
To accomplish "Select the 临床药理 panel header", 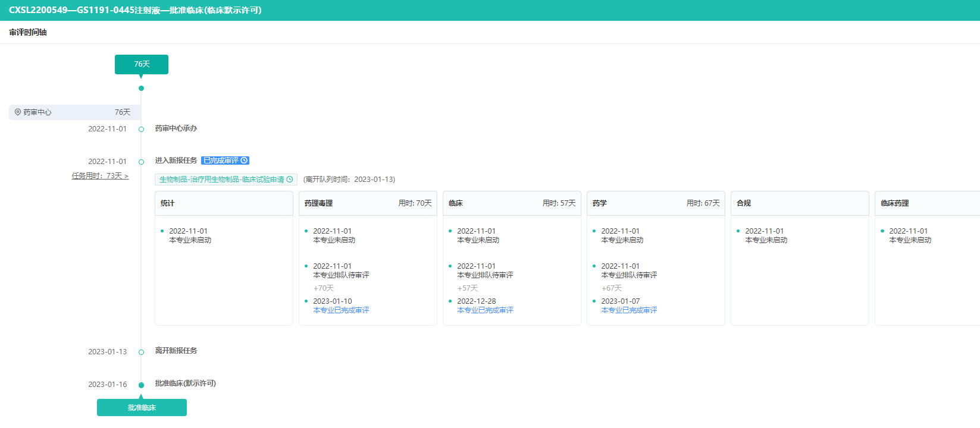I will 928,203.
